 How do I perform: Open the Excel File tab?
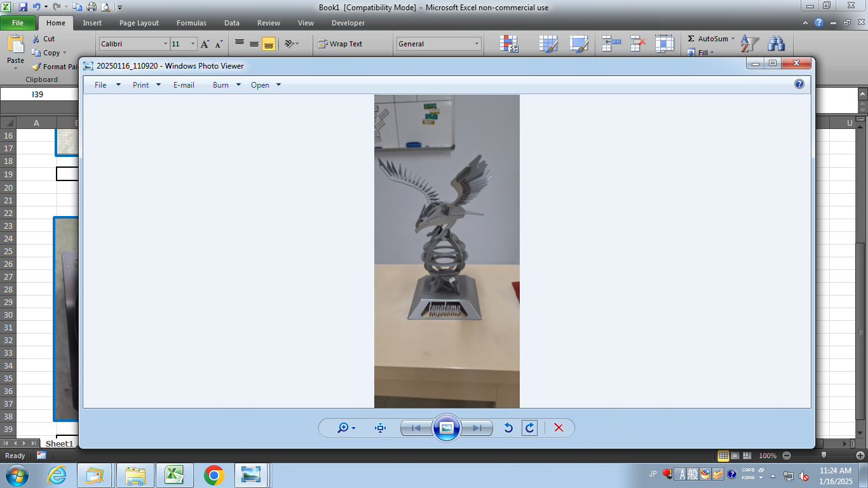click(18, 23)
